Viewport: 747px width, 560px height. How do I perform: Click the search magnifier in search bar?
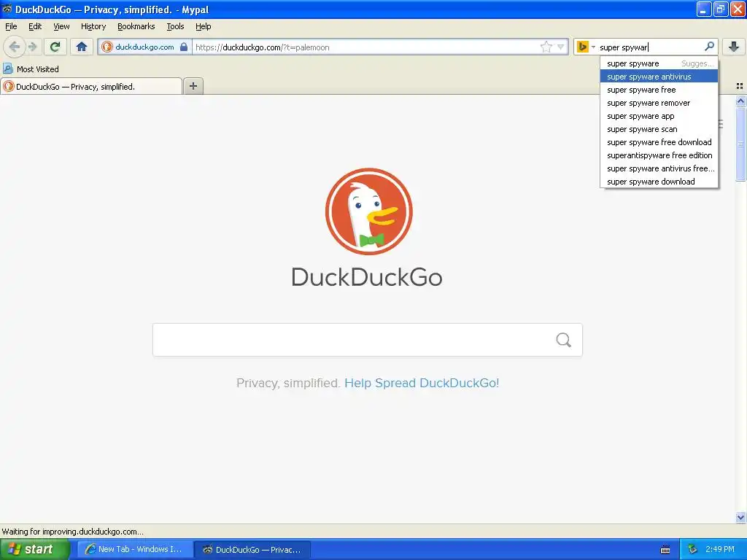(709, 47)
